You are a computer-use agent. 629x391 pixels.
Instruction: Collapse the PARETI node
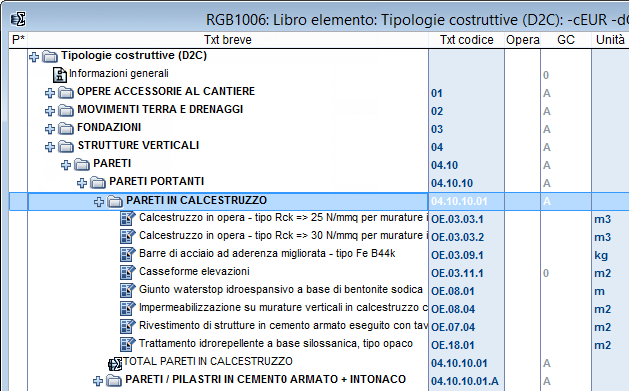[x=66, y=165]
